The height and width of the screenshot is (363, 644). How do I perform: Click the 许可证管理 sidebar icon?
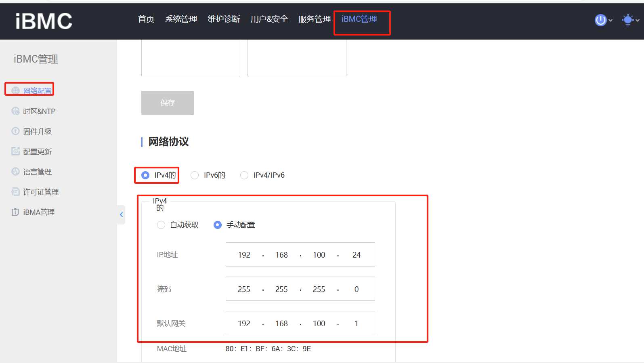coord(15,192)
